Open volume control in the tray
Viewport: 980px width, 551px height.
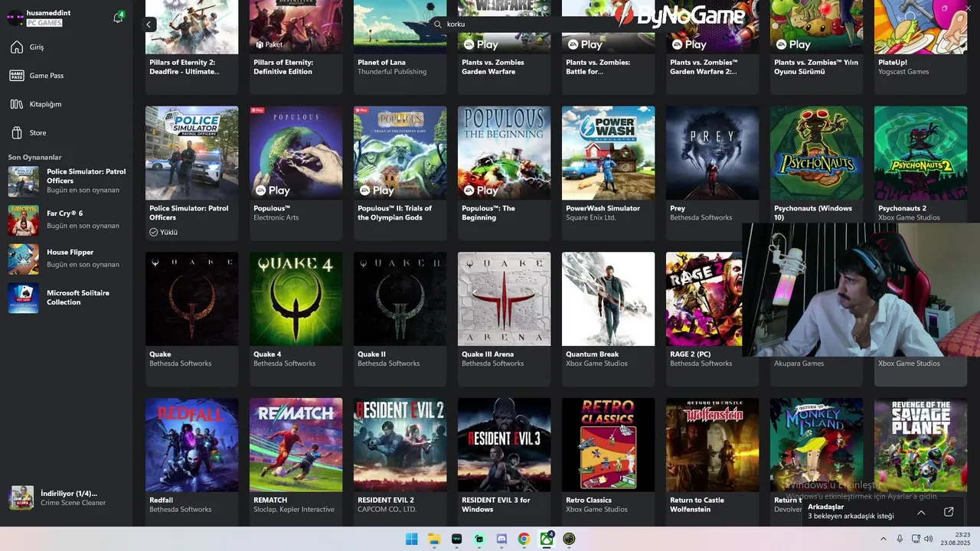click(x=929, y=539)
